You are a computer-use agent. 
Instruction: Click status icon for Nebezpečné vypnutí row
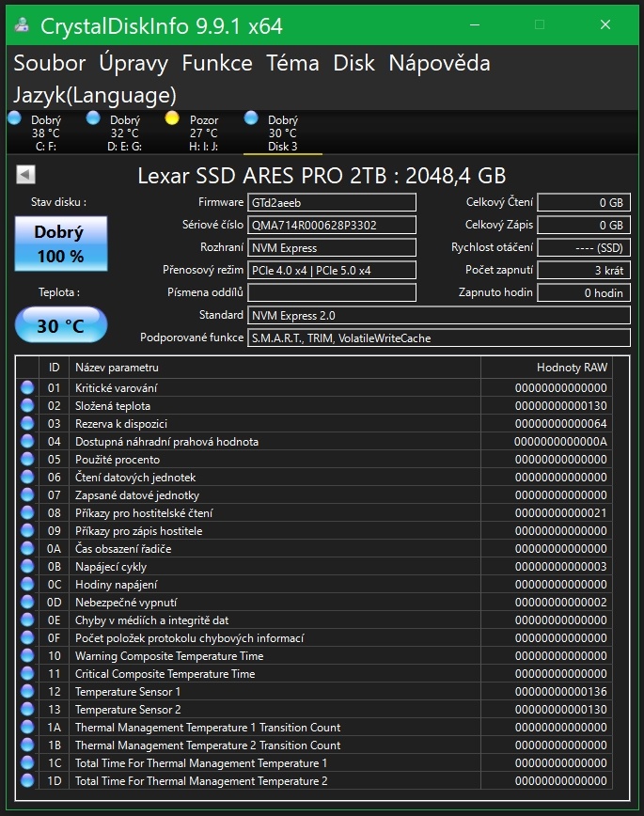[27, 602]
